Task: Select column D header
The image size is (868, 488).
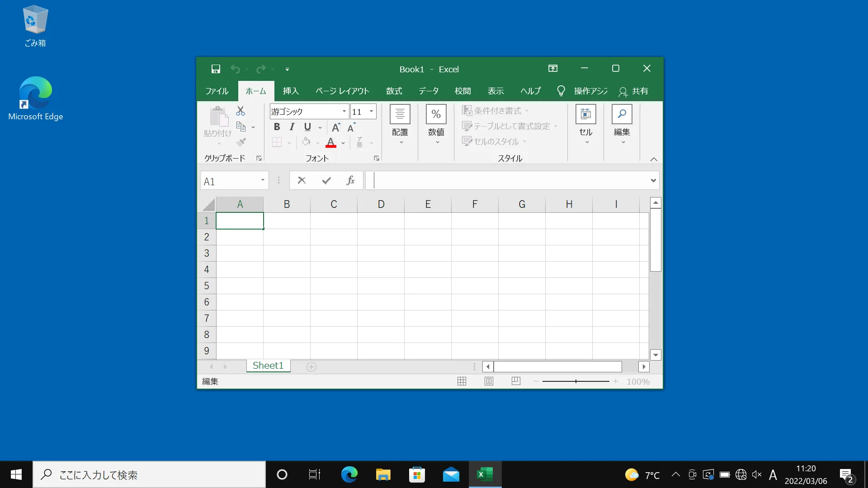Action: pyautogui.click(x=381, y=204)
